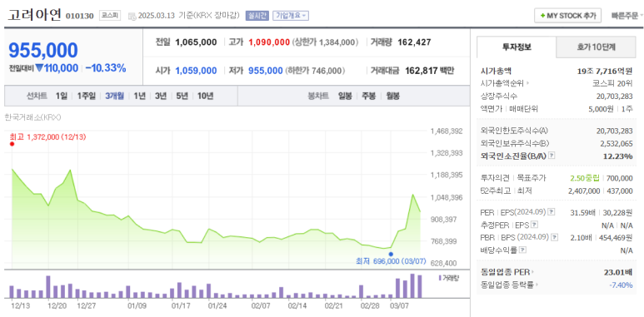Click the stock code 010130

[80, 16]
